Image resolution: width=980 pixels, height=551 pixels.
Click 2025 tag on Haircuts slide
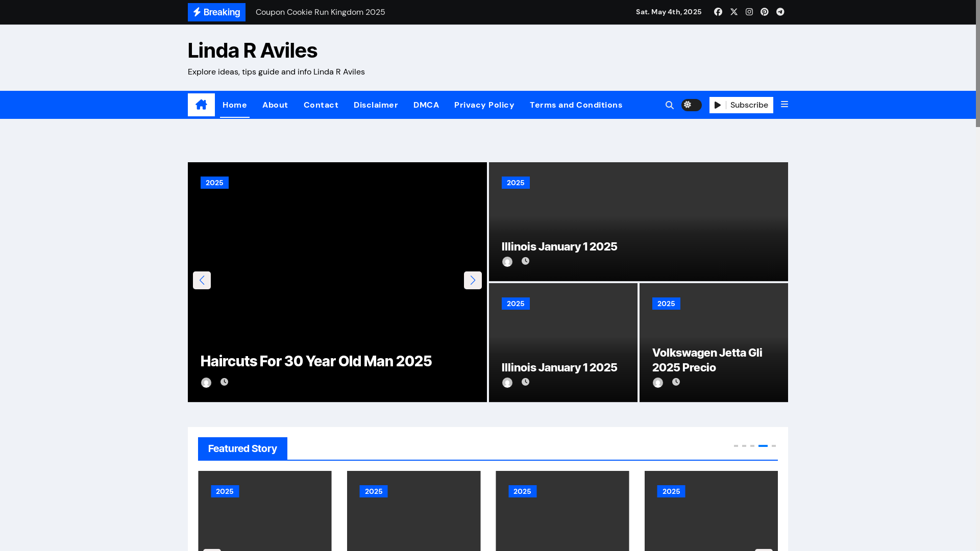(214, 183)
